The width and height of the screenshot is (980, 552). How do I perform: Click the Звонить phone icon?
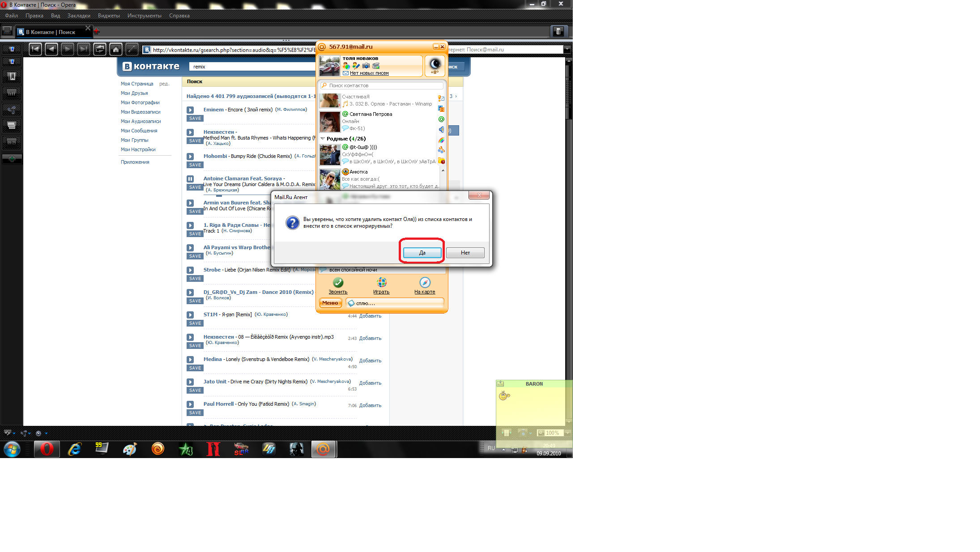click(338, 283)
